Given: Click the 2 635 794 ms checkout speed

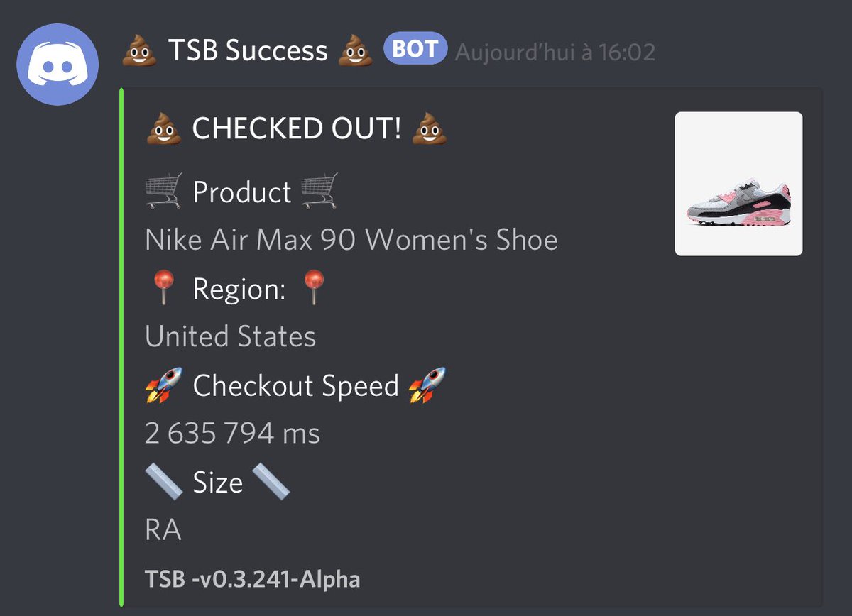Looking at the screenshot, I should point(232,433).
